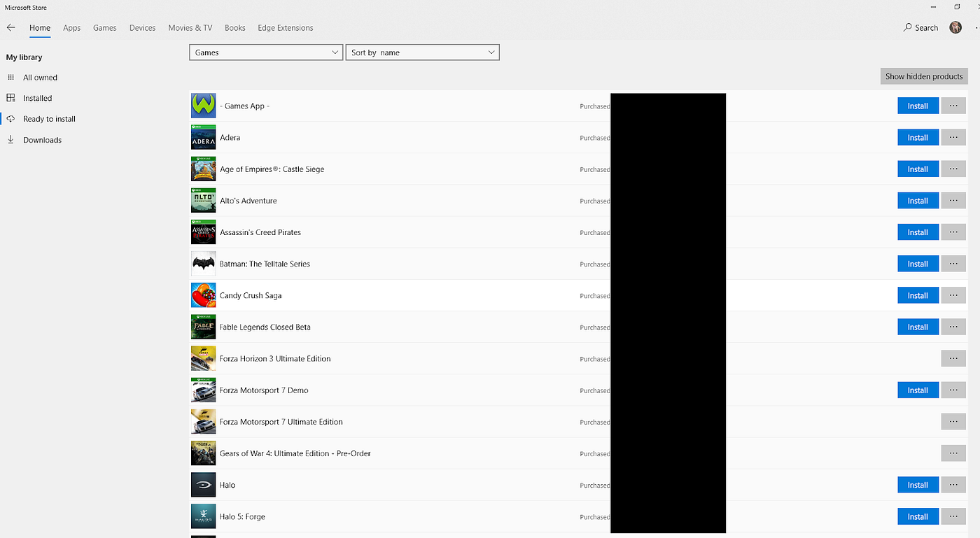This screenshot has width=980, height=538.
Task: Open the Sort by name dropdown
Action: tap(422, 52)
